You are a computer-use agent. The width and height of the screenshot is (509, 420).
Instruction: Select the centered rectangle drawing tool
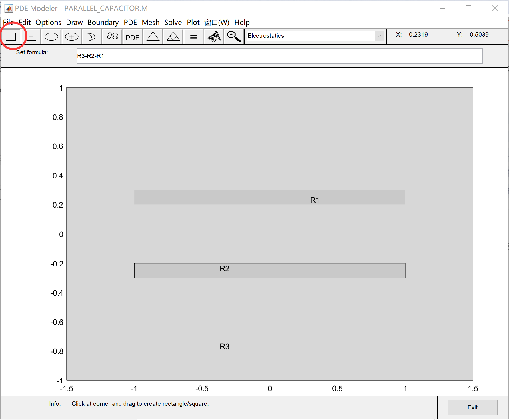coord(31,36)
